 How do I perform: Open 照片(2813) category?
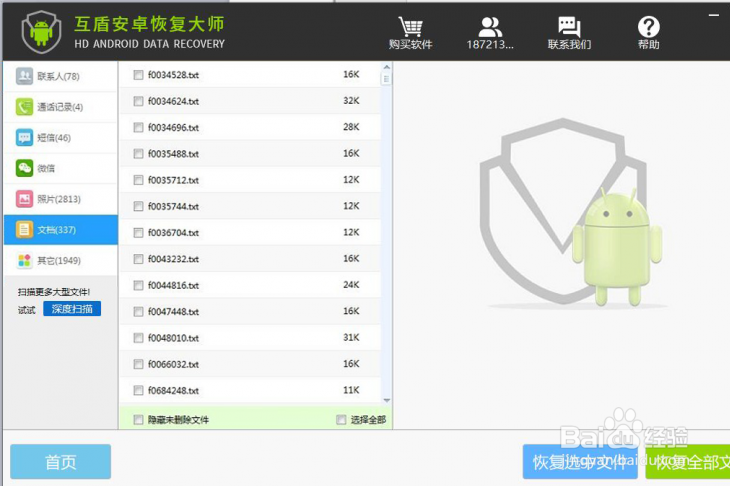tap(61, 199)
